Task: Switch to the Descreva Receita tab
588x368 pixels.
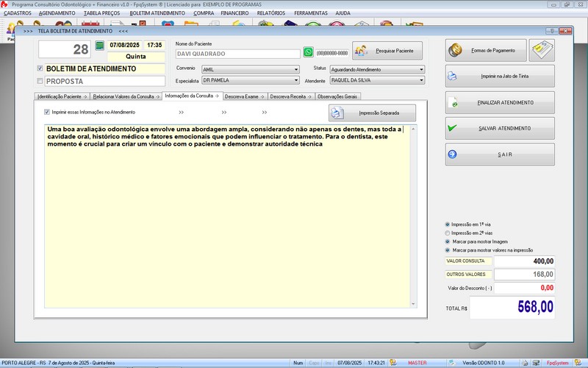Action: point(288,96)
